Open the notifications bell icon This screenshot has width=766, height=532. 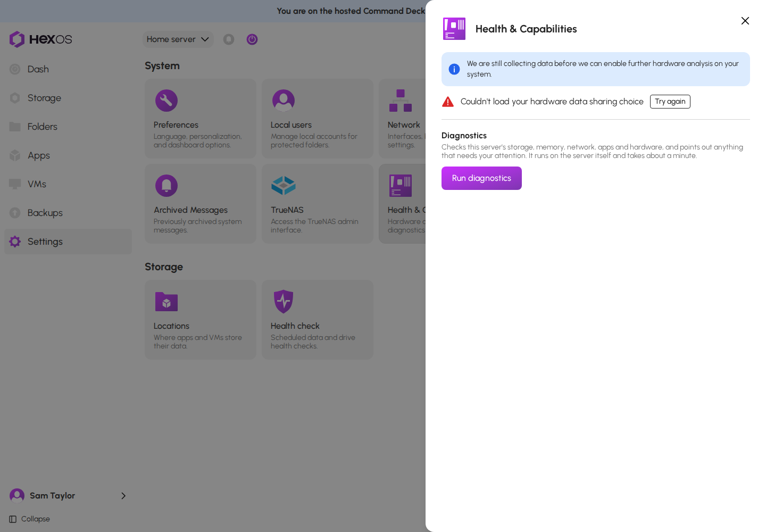coord(229,39)
